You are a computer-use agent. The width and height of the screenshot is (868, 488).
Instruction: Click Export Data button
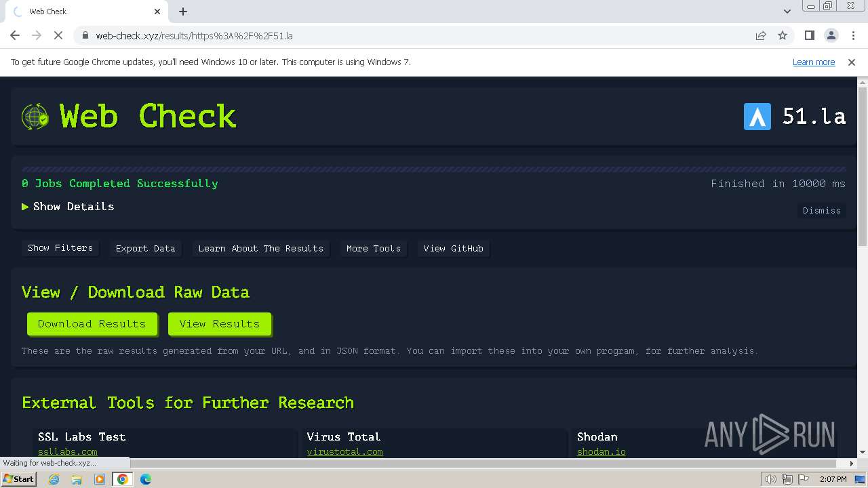point(145,249)
